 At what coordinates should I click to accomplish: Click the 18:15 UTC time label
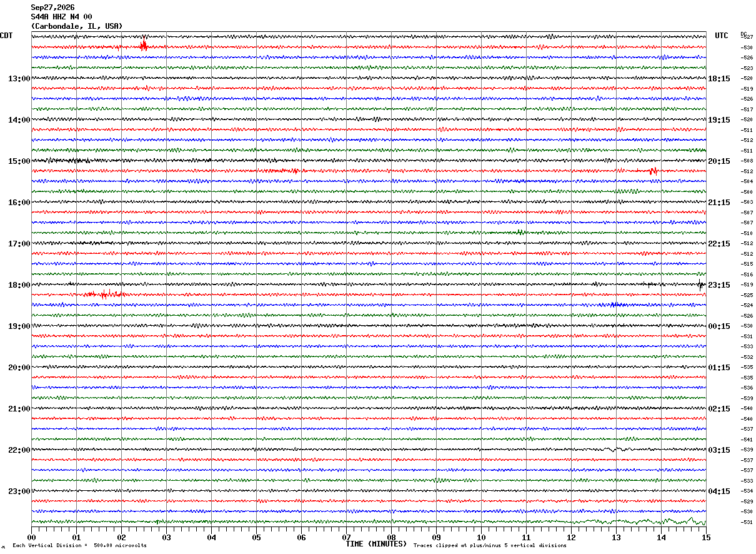click(x=719, y=79)
